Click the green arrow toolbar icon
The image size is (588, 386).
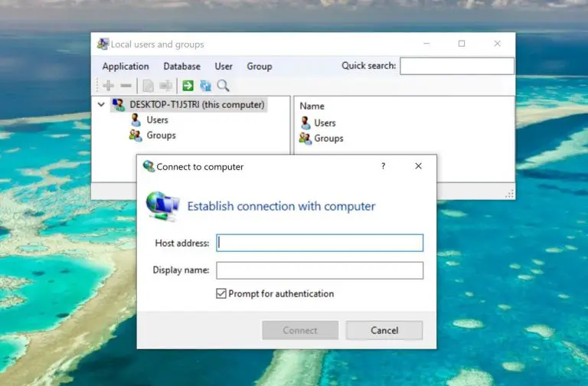(188, 86)
